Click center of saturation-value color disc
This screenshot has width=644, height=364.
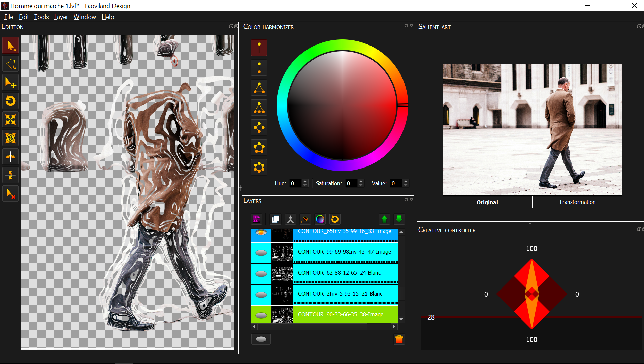coord(342,105)
